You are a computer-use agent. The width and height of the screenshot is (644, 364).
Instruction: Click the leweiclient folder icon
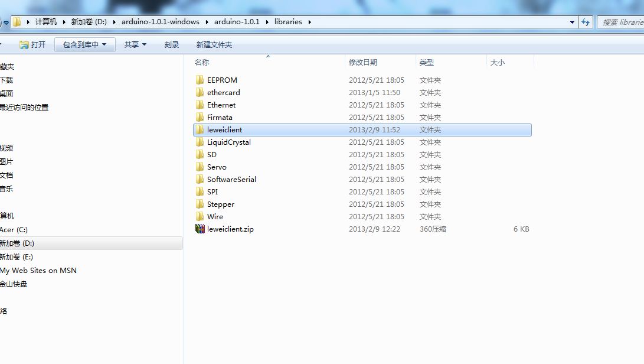point(200,129)
